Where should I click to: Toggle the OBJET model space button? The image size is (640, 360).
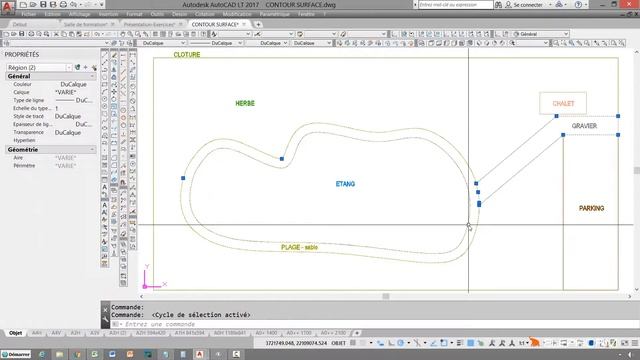(338, 343)
